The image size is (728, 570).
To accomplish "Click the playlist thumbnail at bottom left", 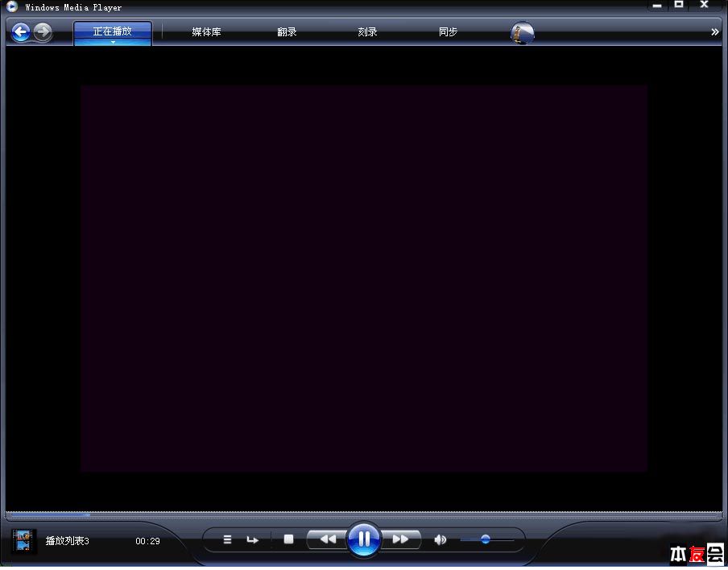I will point(23,541).
